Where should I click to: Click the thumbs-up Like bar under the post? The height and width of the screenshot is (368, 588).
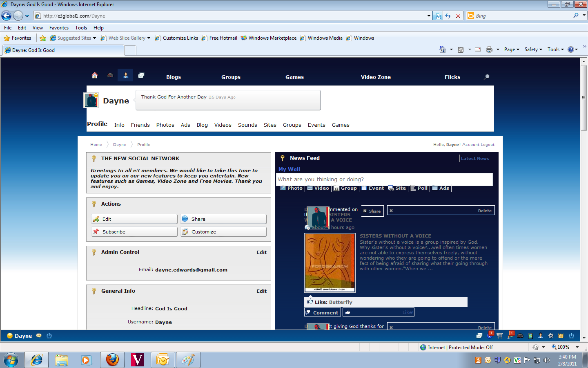tap(379, 312)
